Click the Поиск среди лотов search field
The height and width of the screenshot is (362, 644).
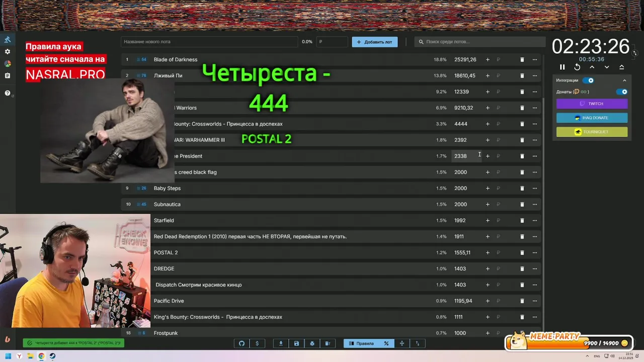(x=480, y=42)
